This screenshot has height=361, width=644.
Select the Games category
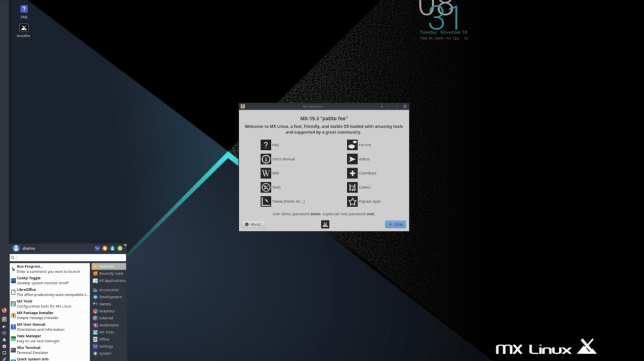(x=109, y=304)
